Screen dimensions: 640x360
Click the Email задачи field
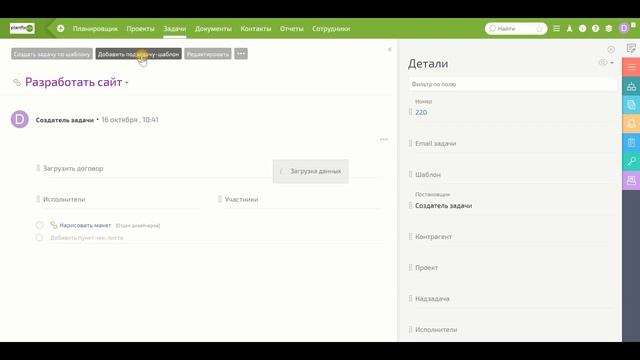[512, 144]
